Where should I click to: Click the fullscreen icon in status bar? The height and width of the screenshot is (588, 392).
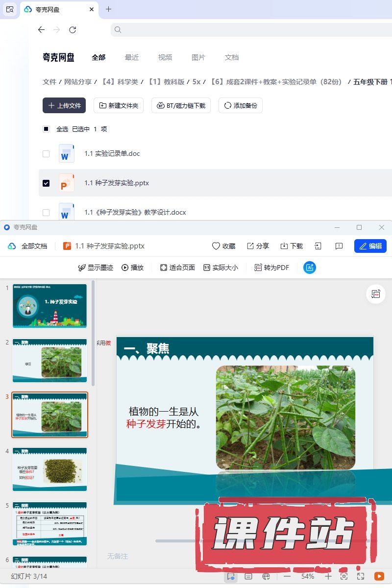point(361,576)
